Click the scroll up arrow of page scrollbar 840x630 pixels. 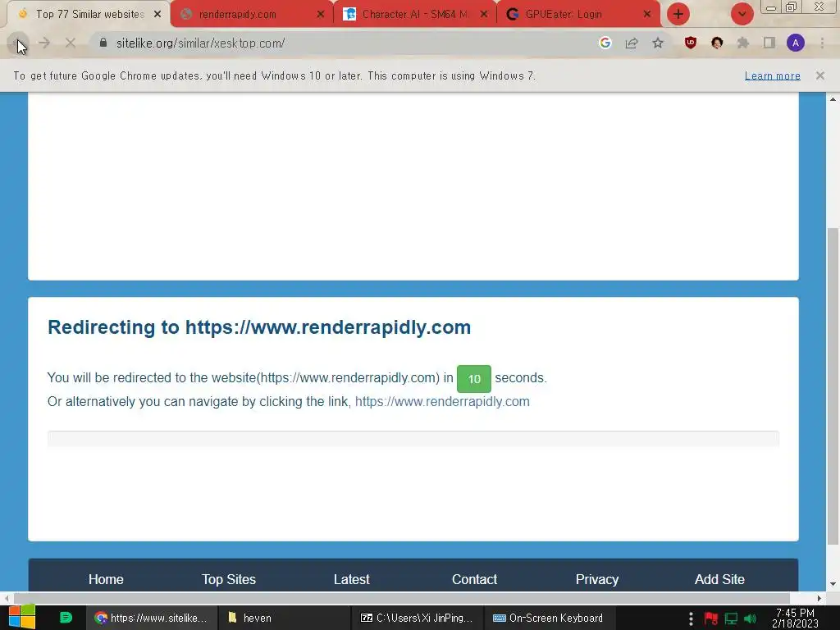point(833,99)
